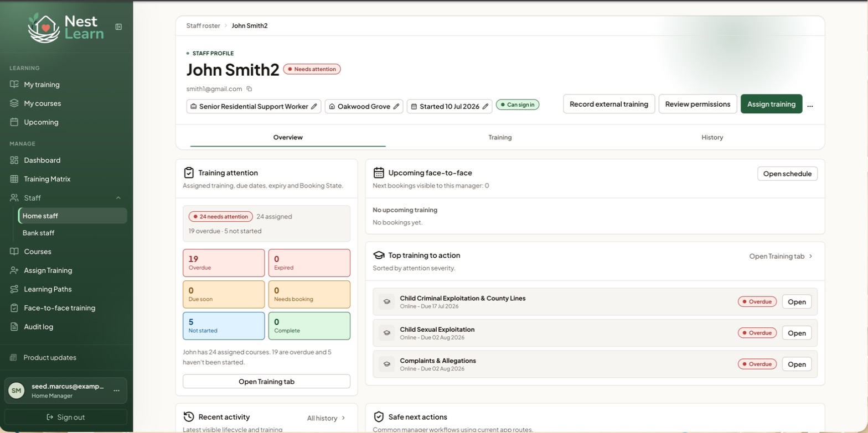Click the SM avatar in the sidebar
868x433 pixels.
(17, 390)
